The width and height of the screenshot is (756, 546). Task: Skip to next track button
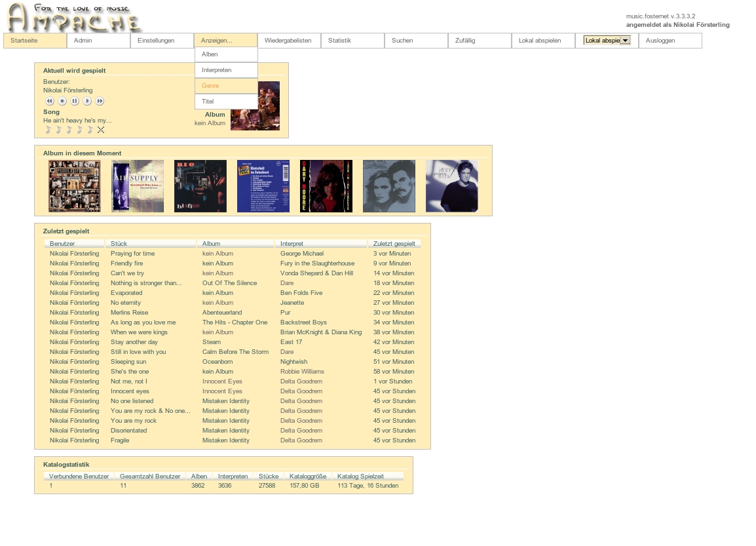[100, 101]
